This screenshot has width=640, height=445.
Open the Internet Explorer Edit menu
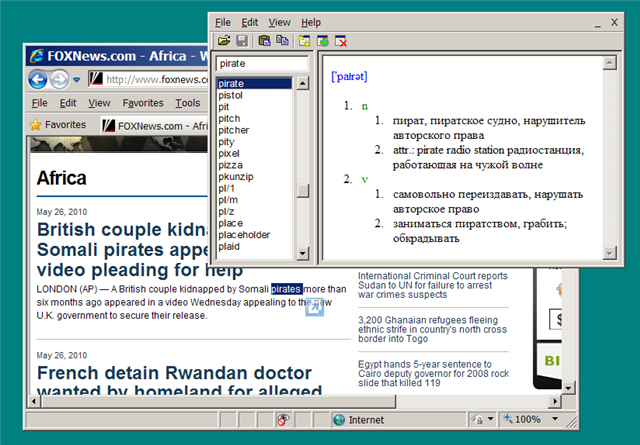click(x=68, y=103)
